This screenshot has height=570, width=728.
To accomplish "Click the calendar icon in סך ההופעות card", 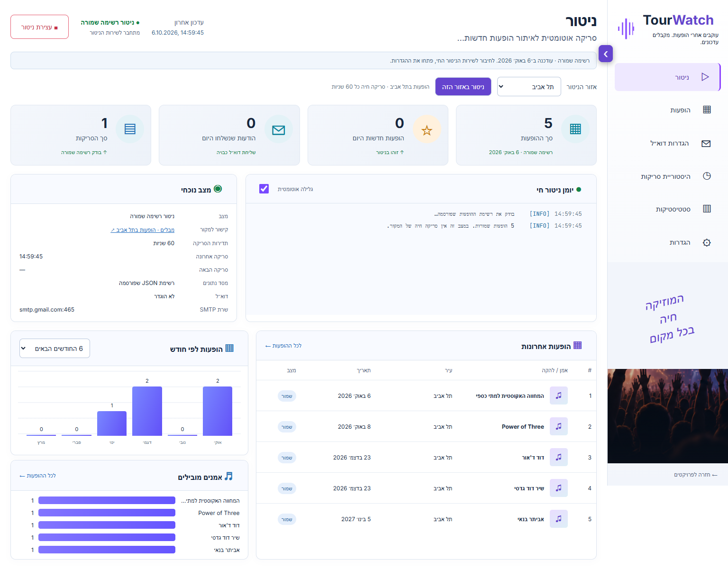I will (575, 129).
